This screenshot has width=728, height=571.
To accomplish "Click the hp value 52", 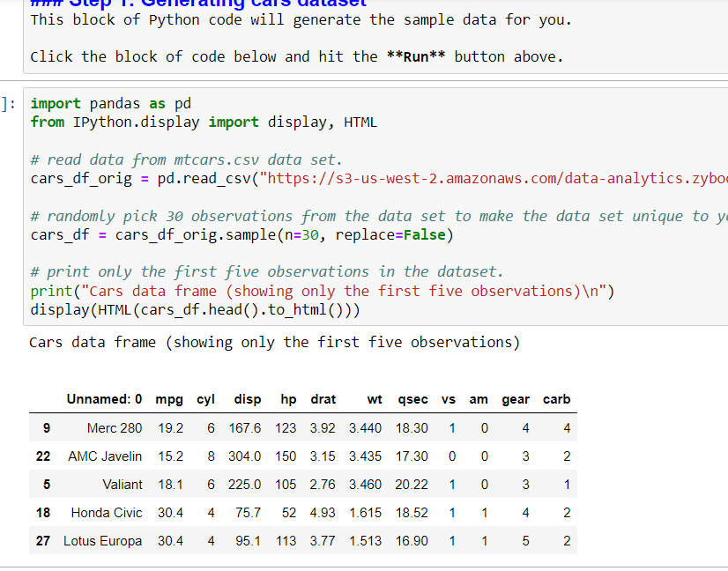I will click(x=289, y=513).
